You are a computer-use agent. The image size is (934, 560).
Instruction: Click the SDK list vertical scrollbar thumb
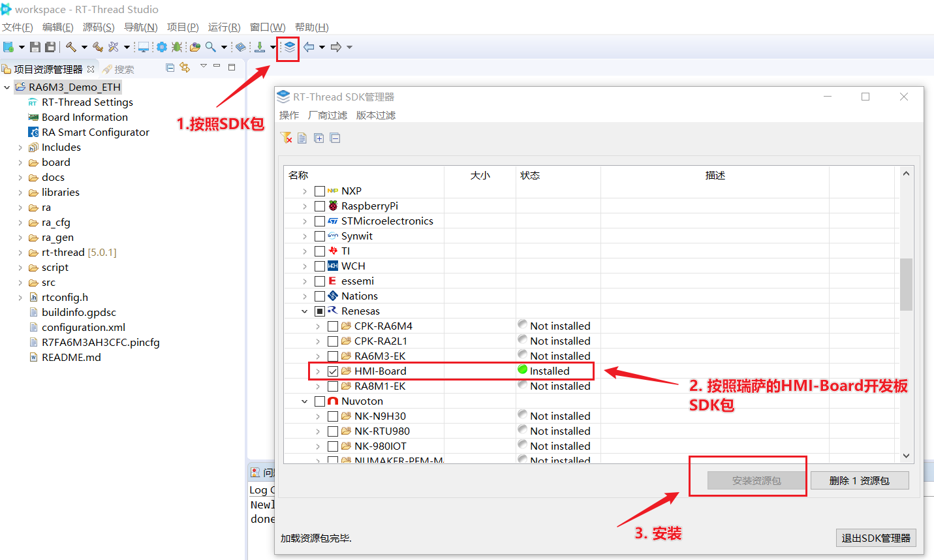(906, 284)
